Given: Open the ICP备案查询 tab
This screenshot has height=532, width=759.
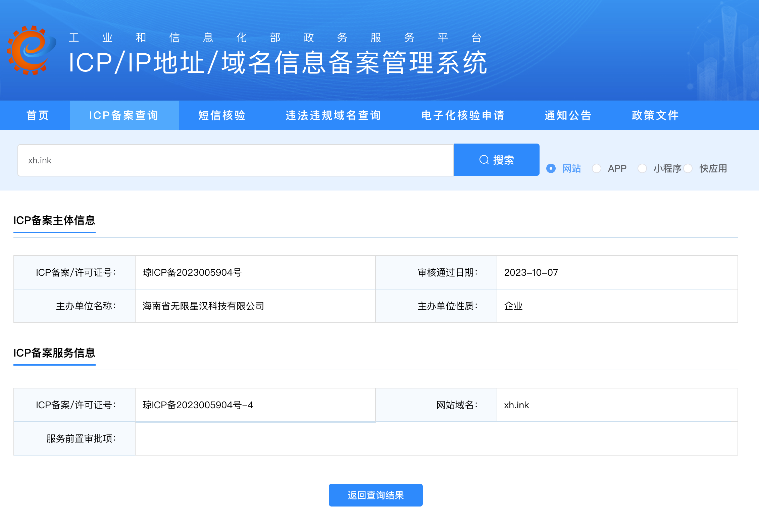Looking at the screenshot, I should point(124,115).
